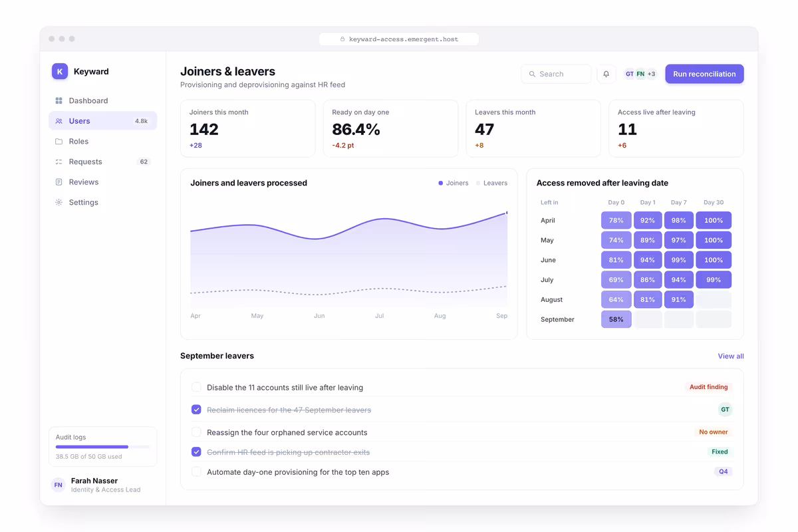Click the Ready on day one card
This screenshot has width=798, height=532.
pyautogui.click(x=390, y=128)
